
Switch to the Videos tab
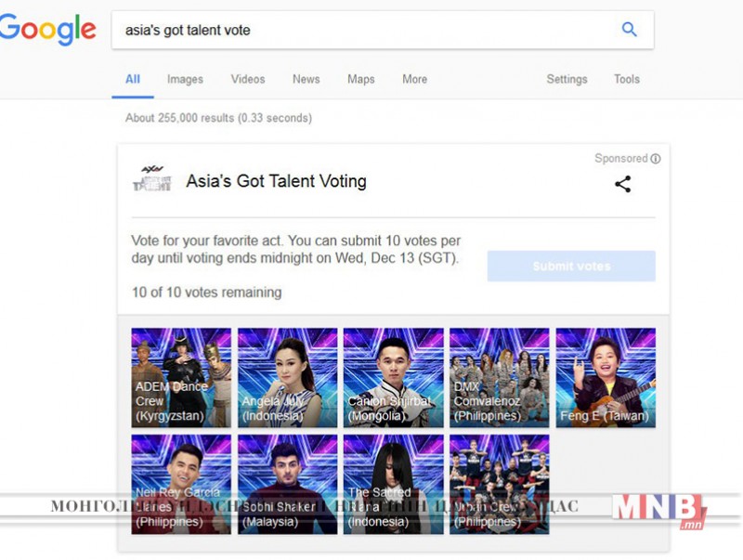(x=248, y=79)
